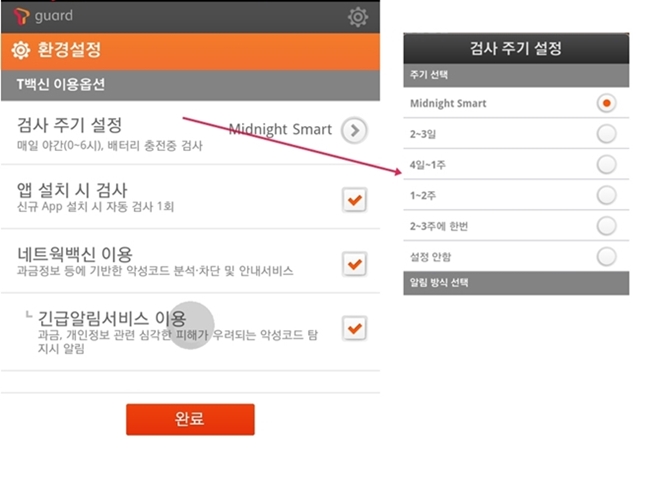Screen dimensions: 660x488
Task: Click the 알림 방식 선택 section header
Action: click(x=516, y=283)
